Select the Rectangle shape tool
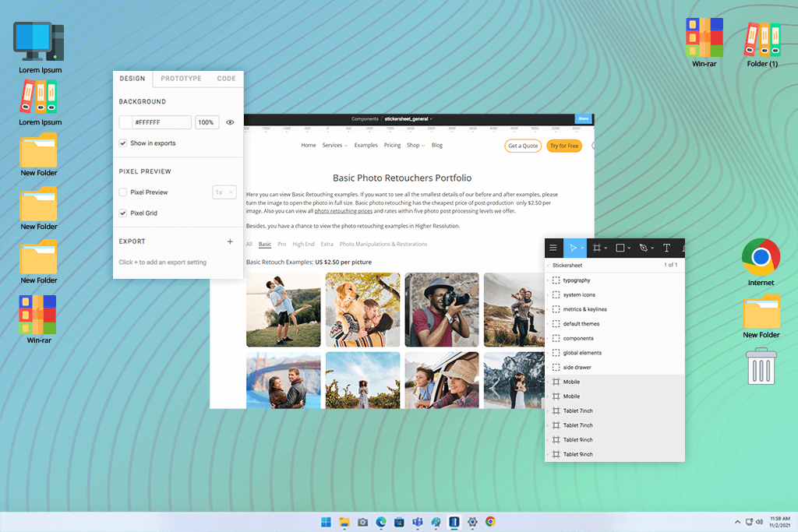 point(620,248)
